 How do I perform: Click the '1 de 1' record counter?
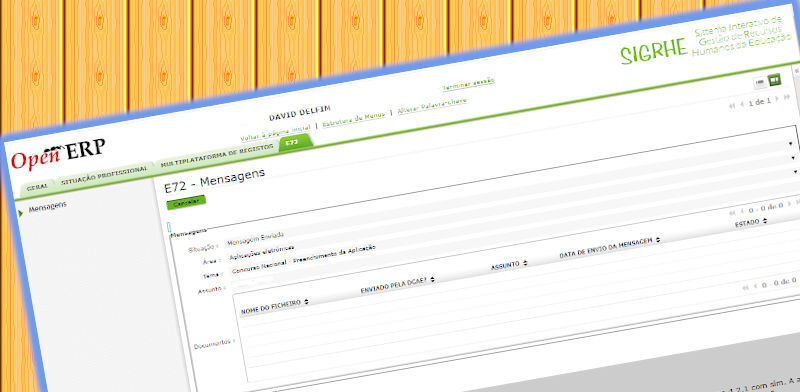[x=760, y=102]
